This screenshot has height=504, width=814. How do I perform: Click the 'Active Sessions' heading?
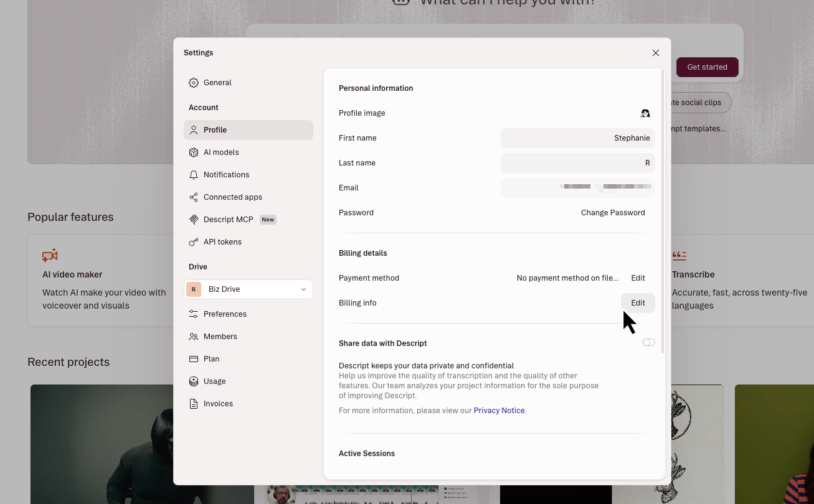(367, 454)
